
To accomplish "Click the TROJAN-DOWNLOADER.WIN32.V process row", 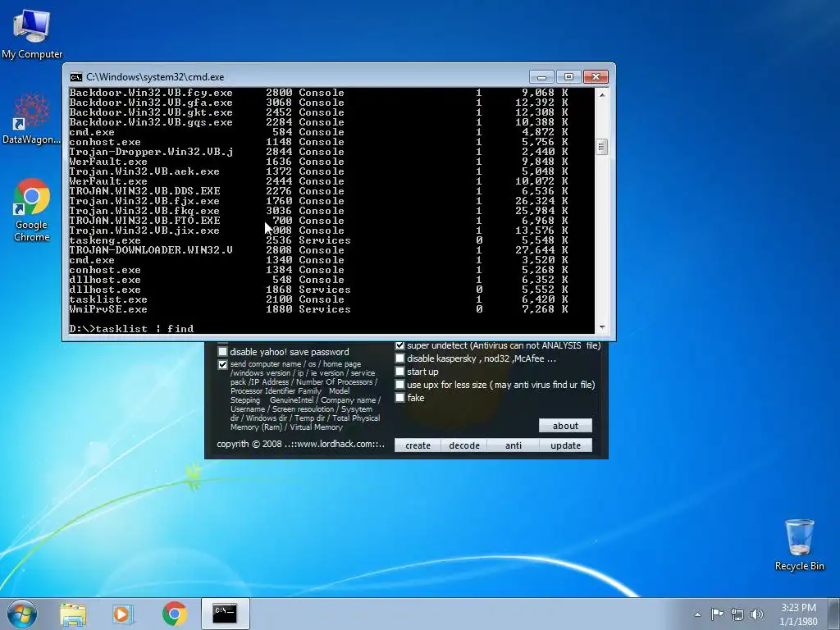I will click(318, 250).
